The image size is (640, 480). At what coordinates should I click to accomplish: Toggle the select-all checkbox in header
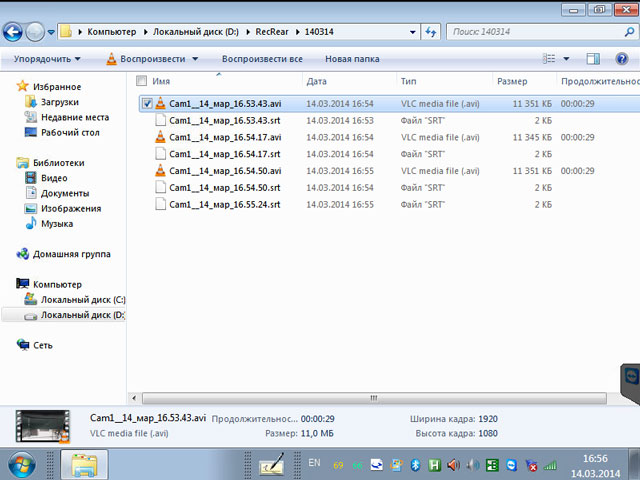(141, 81)
